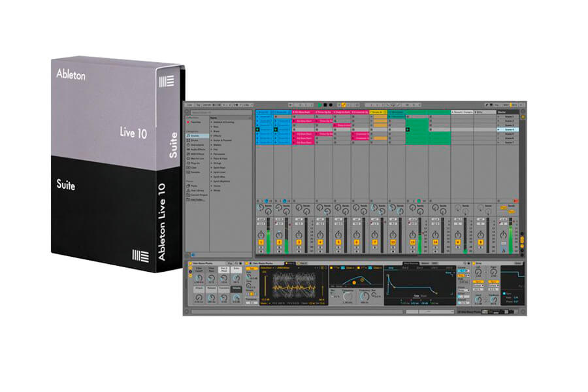Select the Amp envelope tab

[x=391, y=268]
